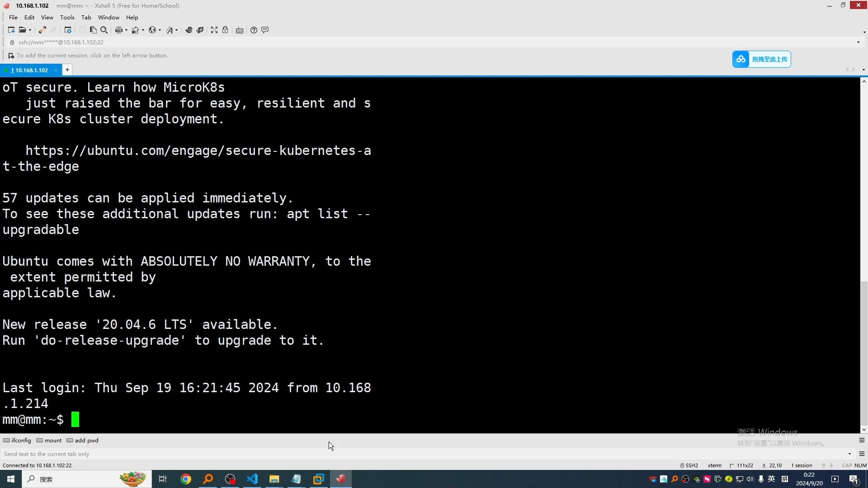Click the 1 session status entry
The image size is (868, 488).
802,465
